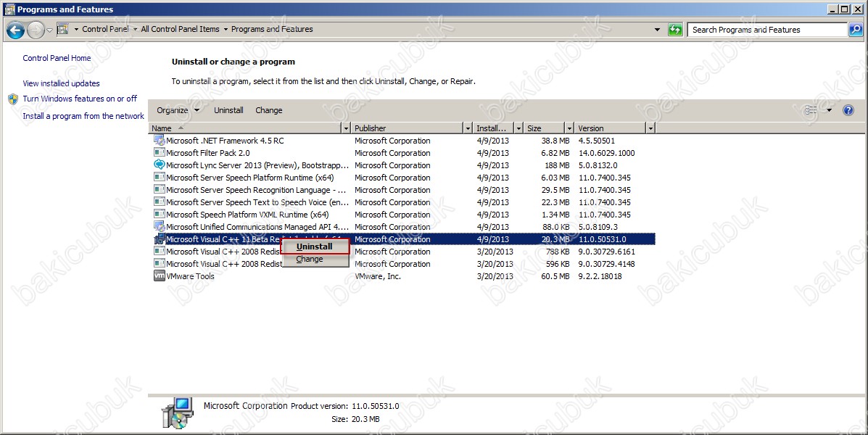
Task: Click the Speech Recognition Language row icon
Action: 160,190
